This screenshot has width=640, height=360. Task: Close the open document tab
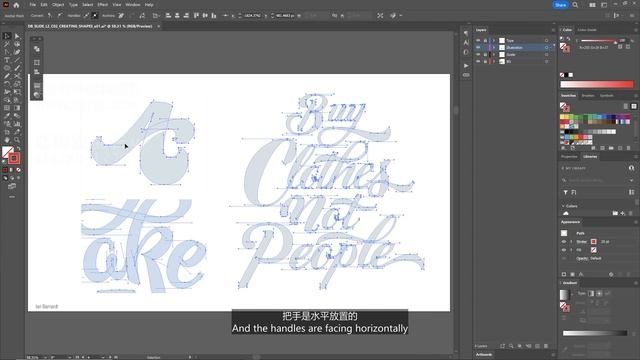point(158,27)
